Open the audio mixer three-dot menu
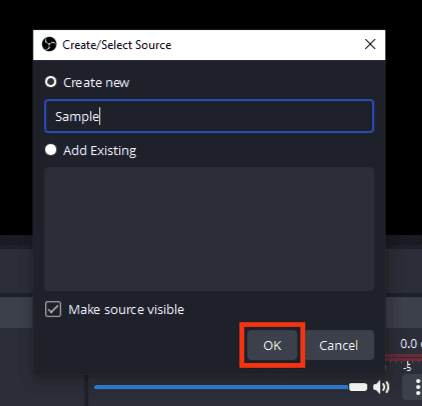Image resolution: width=422 pixels, height=406 pixels. [x=417, y=387]
